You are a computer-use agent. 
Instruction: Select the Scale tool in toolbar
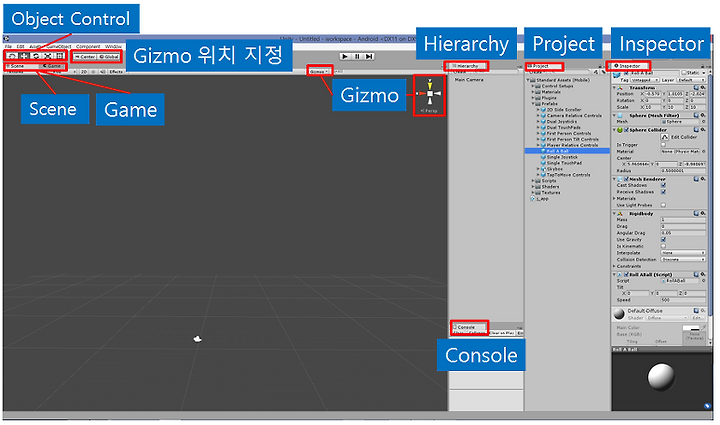[x=48, y=56]
